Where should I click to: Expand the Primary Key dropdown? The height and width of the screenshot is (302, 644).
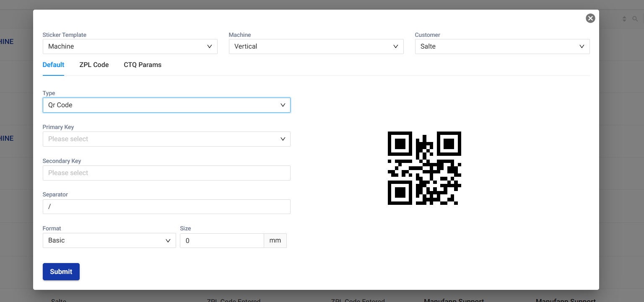(x=166, y=139)
